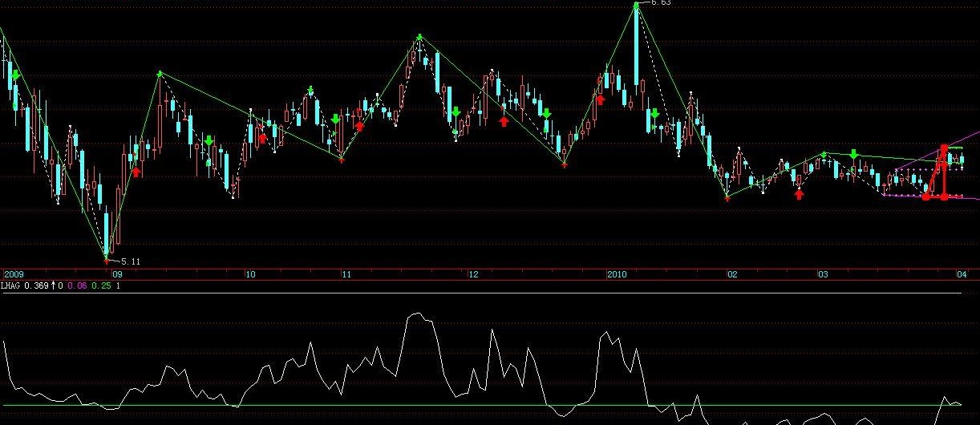Click the 0.369 indicator value

pos(36,285)
